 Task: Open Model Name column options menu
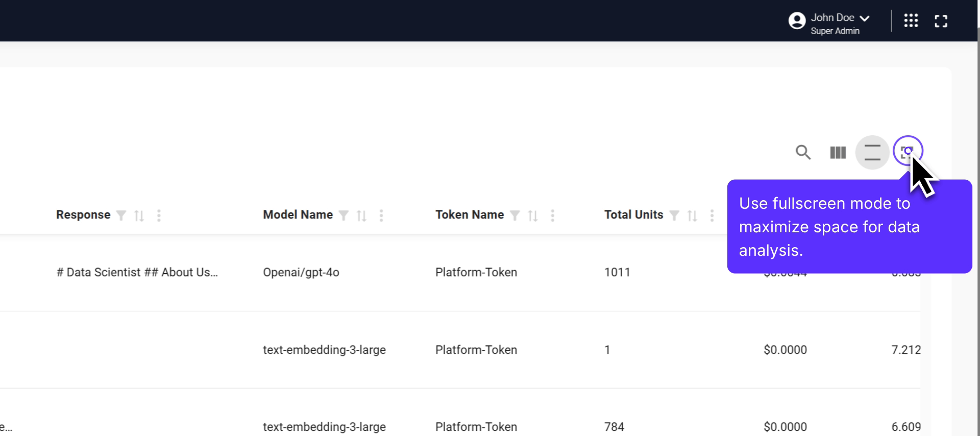381,215
